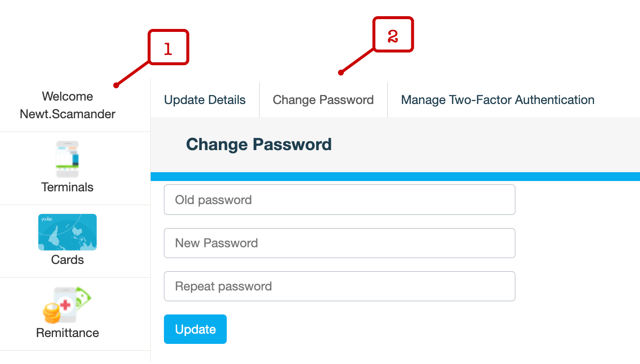This screenshot has width=640, height=364.
Task: Click the Cards text label in sidebar
Action: (67, 260)
